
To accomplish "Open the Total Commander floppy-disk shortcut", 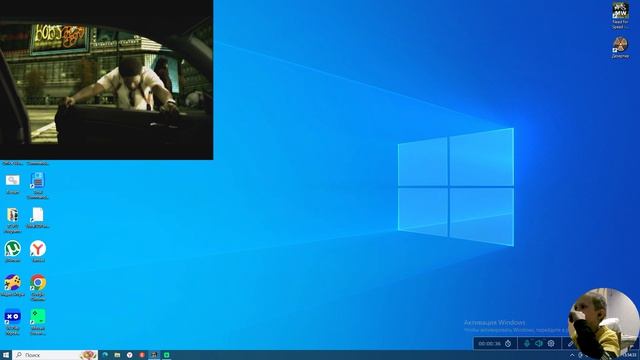I will coord(38,180).
